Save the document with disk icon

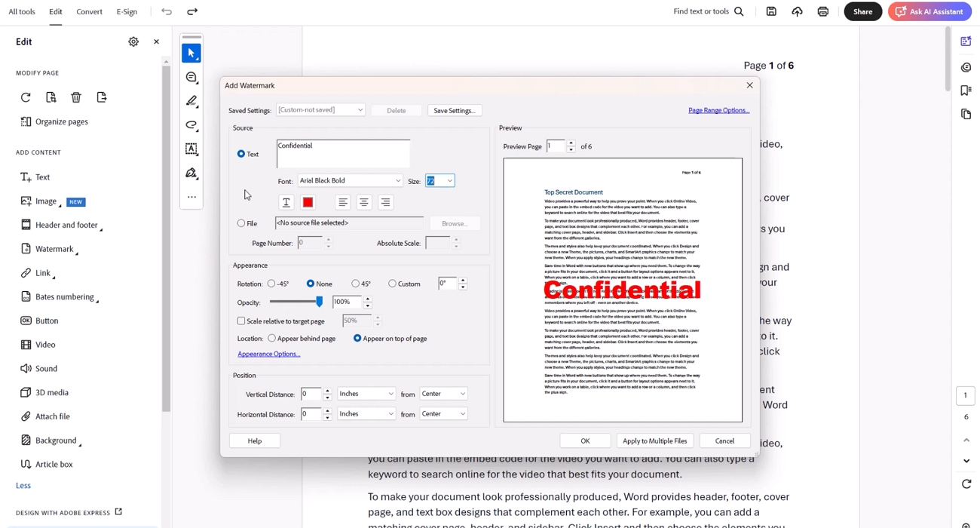pos(771,11)
